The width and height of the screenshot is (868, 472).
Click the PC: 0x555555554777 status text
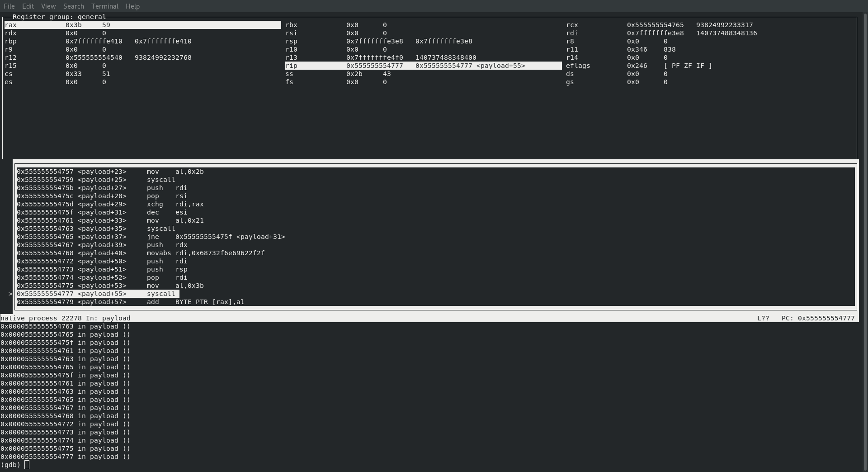(x=818, y=318)
